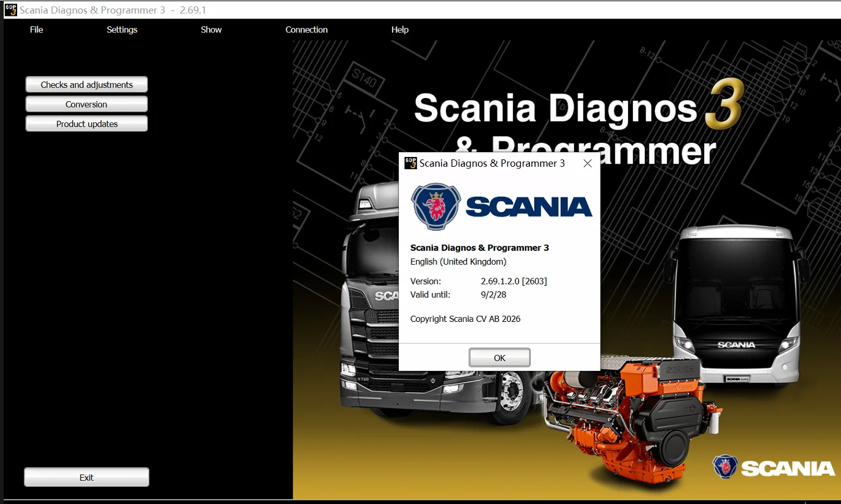Click the SCANIA wordmark in the dialog
The width and height of the screenshot is (841, 504).
tap(529, 207)
